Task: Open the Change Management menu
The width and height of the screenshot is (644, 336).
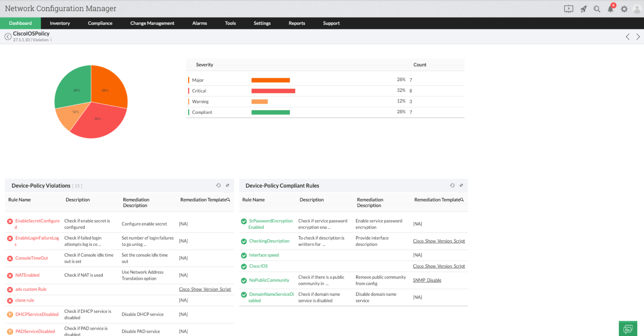Action: click(x=152, y=23)
